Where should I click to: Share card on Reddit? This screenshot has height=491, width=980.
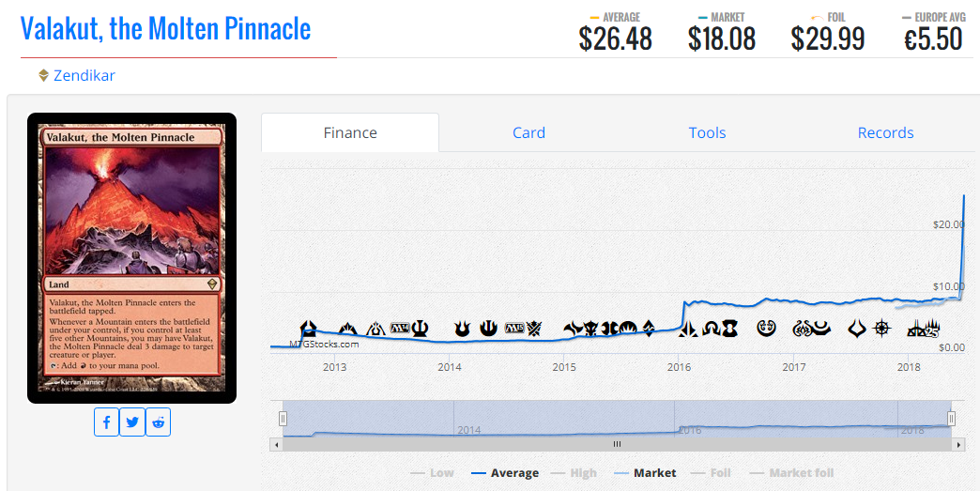158,422
